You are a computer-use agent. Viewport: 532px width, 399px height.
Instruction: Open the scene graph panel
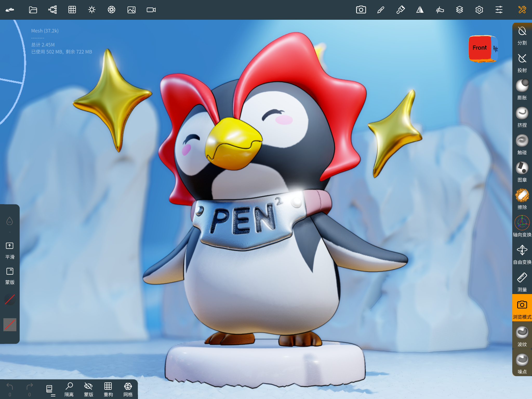pos(52,10)
